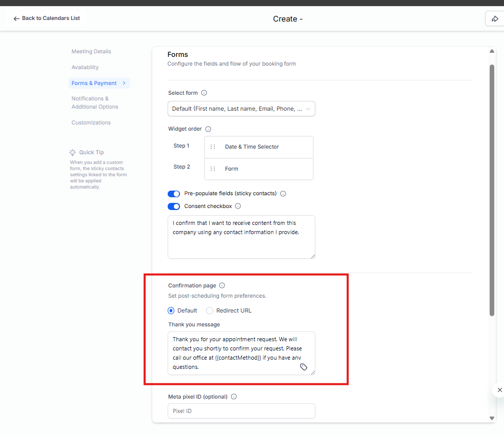504x436 pixels.
Task: Select the Redirect URL radio option
Action: [x=210, y=310]
